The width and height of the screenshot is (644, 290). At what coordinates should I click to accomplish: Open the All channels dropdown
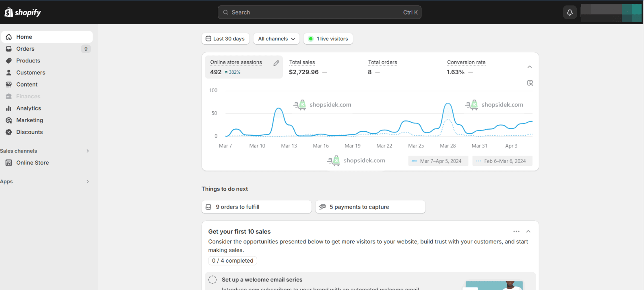(277, 39)
